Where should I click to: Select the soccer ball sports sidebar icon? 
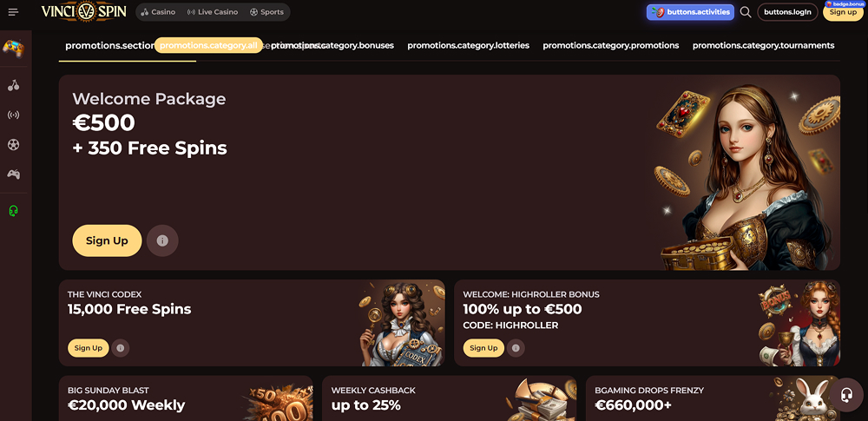coord(13,145)
